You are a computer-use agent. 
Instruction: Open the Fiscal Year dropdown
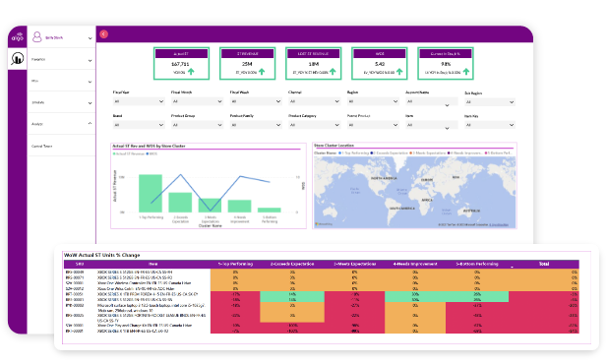(x=139, y=101)
